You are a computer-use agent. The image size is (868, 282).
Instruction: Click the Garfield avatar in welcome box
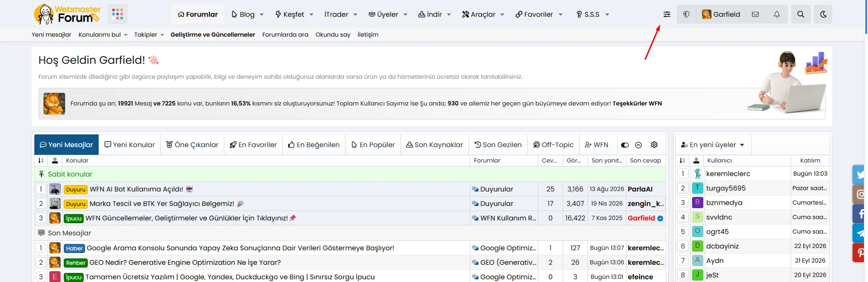54,104
